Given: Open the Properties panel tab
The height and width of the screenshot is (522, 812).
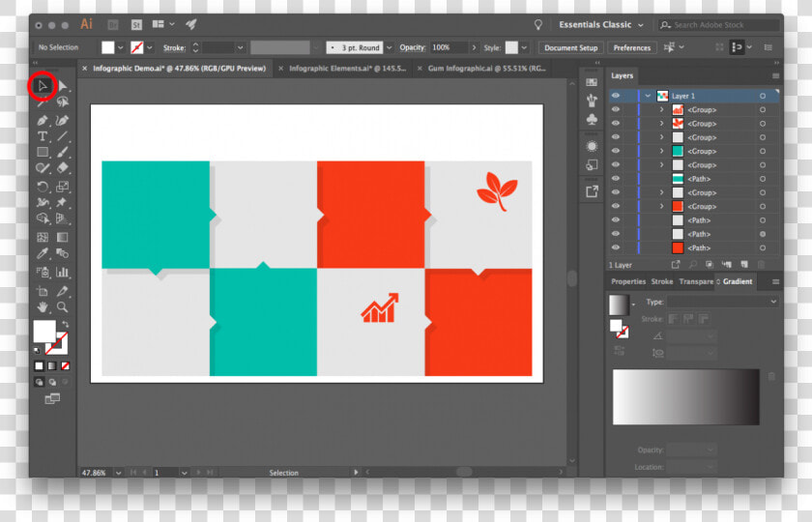Looking at the screenshot, I should (628, 281).
